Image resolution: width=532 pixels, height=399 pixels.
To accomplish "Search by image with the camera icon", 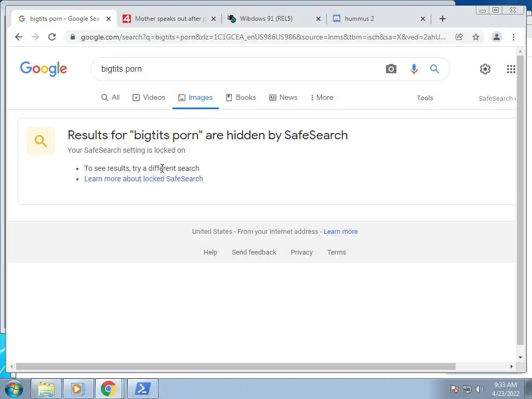I will (391, 69).
